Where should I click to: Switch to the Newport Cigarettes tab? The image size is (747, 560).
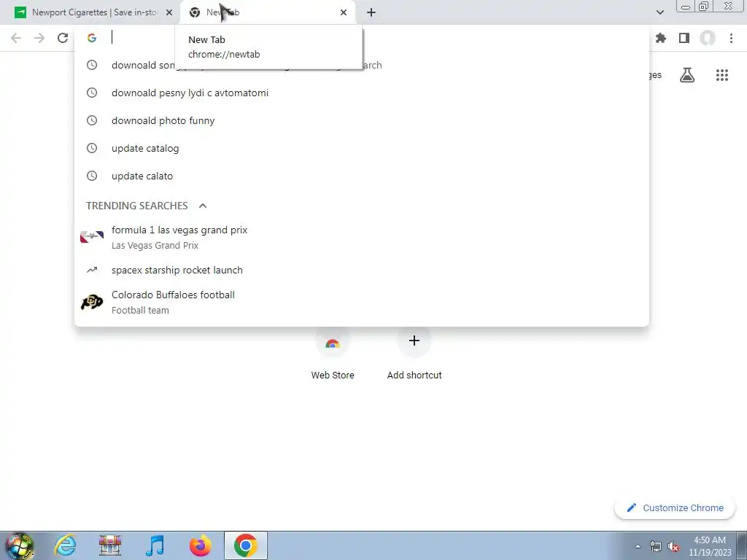(94, 12)
